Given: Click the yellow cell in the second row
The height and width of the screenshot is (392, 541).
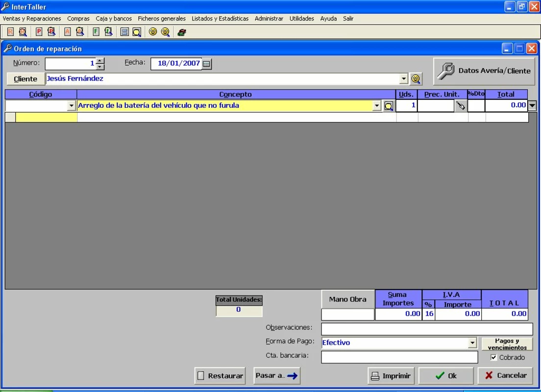Looking at the screenshot, I should pos(46,117).
